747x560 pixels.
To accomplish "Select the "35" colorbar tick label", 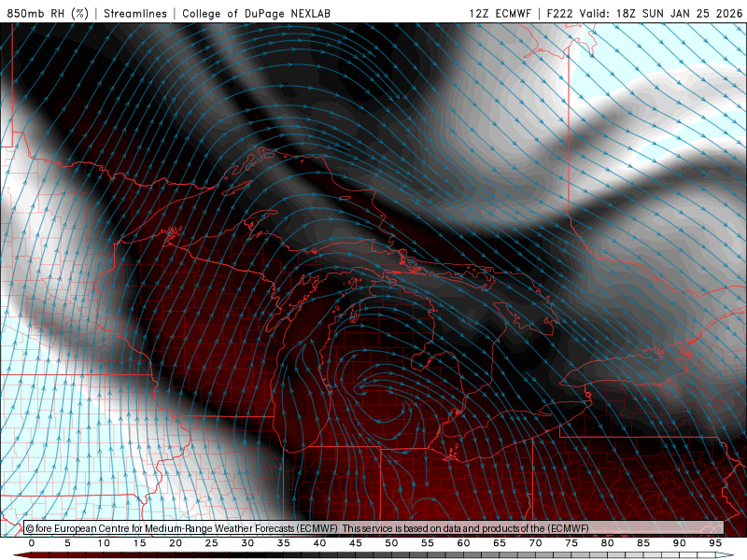I will point(284,543).
